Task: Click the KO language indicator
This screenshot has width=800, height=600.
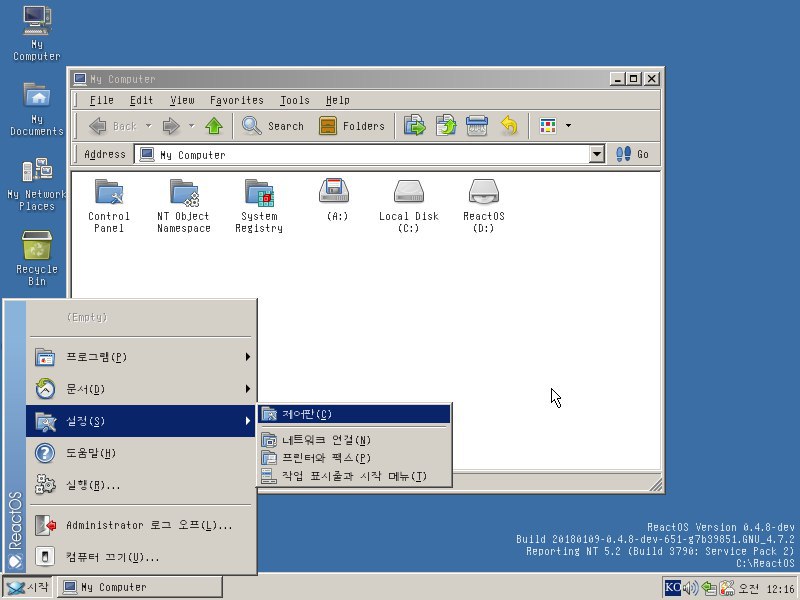Action: tap(672, 587)
